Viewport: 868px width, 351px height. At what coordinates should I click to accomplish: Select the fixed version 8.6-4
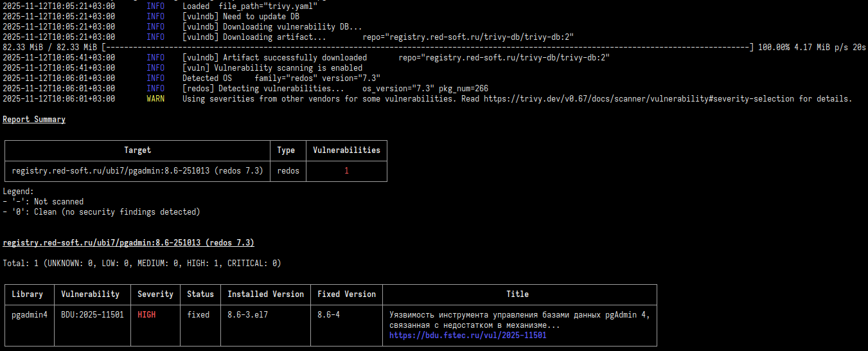point(331,315)
